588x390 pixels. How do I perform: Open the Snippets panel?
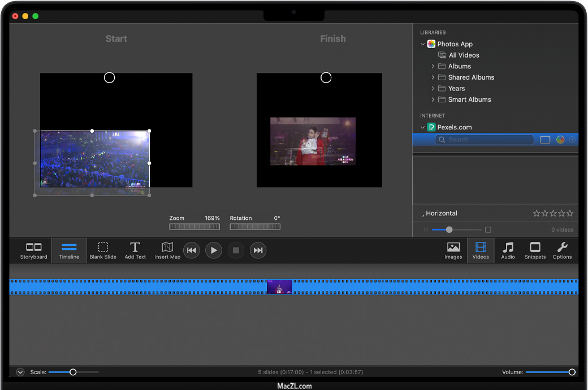click(x=535, y=250)
